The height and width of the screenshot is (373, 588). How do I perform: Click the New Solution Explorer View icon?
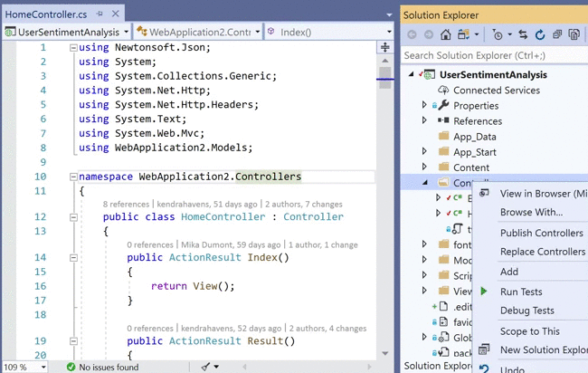coord(484,349)
